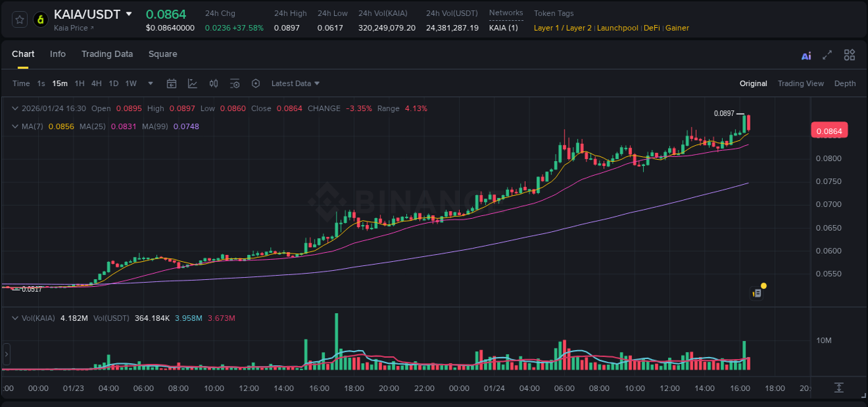Click the current price 0.0864 tag
Image resolution: width=868 pixels, height=407 pixels.
pos(830,130)
